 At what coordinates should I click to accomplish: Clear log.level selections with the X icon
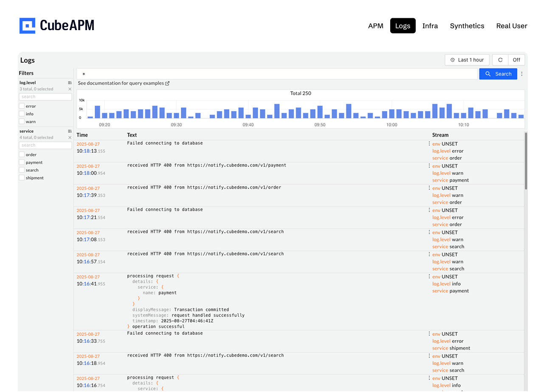pyautogui.click(x=70, y=89)
